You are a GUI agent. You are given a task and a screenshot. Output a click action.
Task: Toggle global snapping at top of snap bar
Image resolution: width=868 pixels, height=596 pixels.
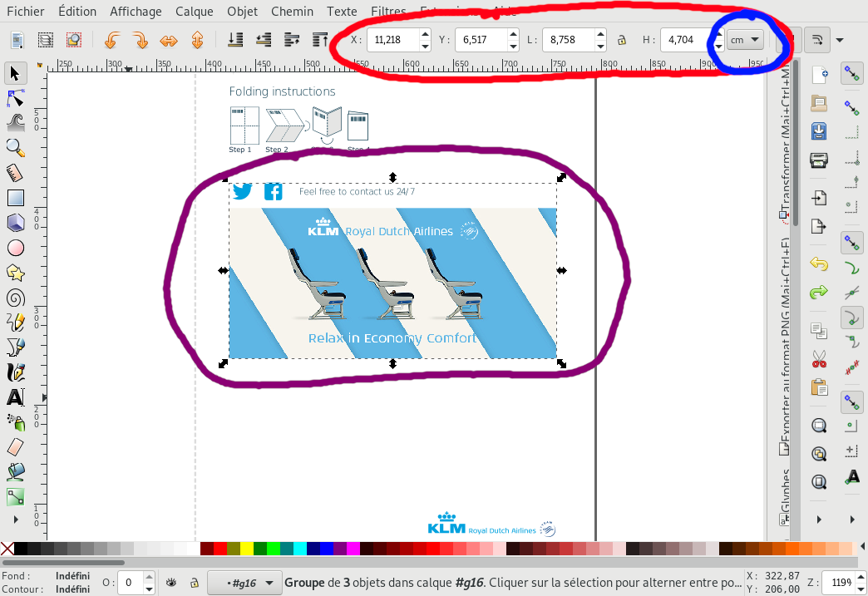point(852,74)
